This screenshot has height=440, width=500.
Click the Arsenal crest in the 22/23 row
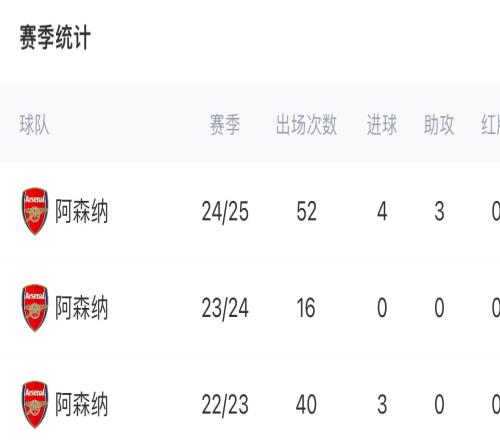click(x=35, y=404)
